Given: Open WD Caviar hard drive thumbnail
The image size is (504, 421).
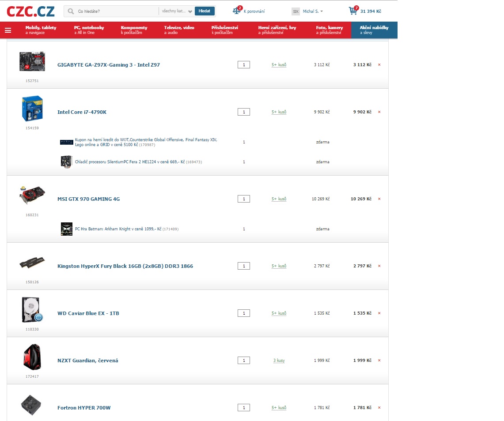Looking at the screenshot, I should coord(32,309).
